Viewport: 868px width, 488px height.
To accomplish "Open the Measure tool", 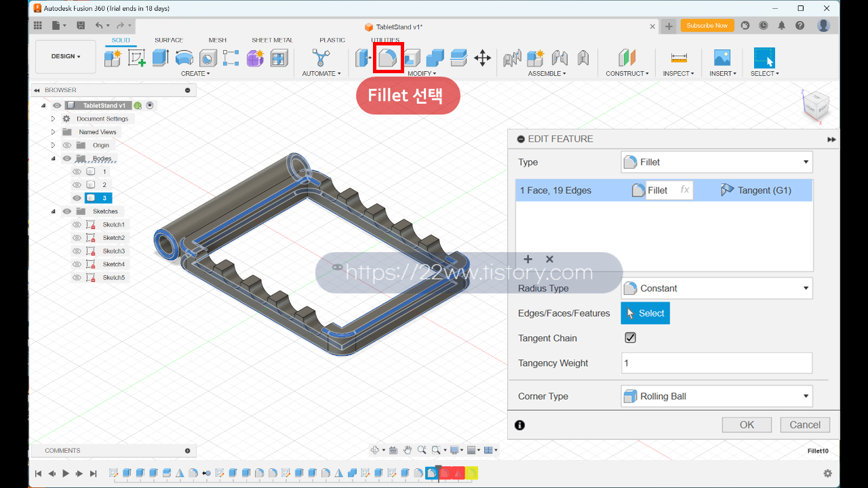I will 679,58.
